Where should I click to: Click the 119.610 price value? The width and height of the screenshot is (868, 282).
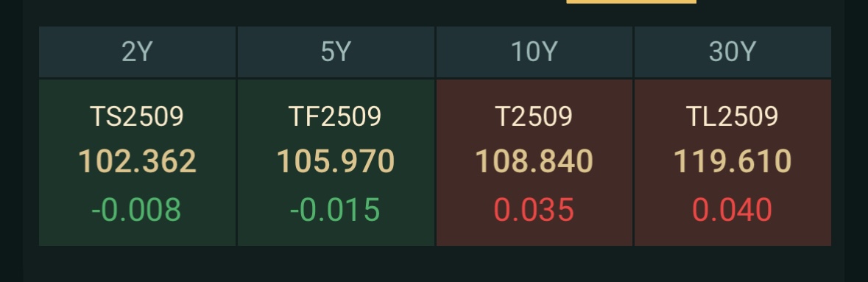(733, 162)
